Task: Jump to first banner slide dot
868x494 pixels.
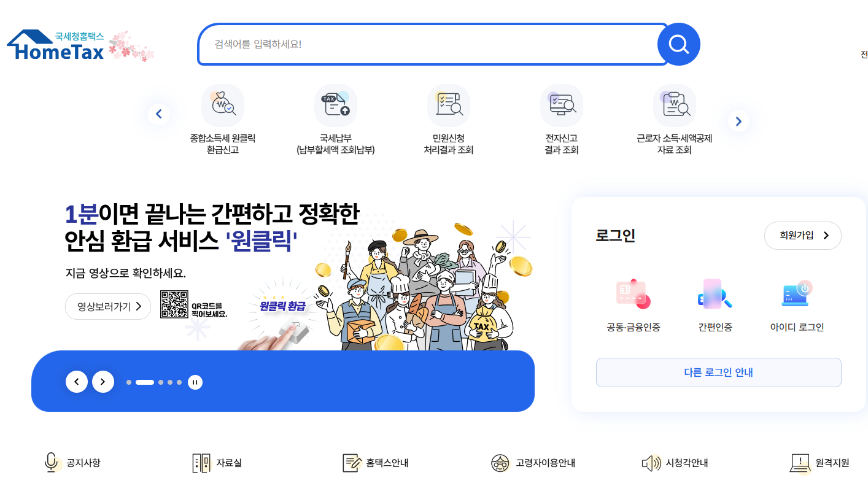Action: 129,382
